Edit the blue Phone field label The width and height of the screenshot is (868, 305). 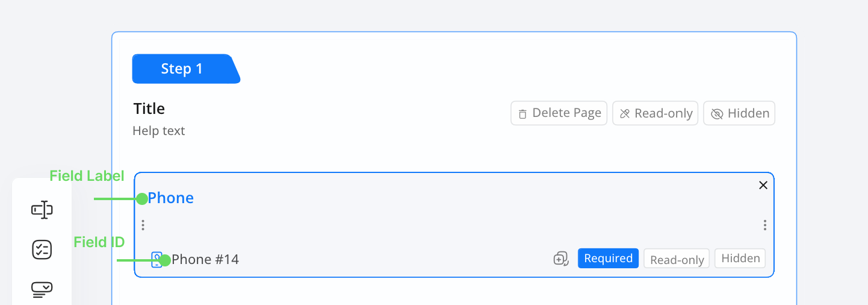click(x=171, y=198)
